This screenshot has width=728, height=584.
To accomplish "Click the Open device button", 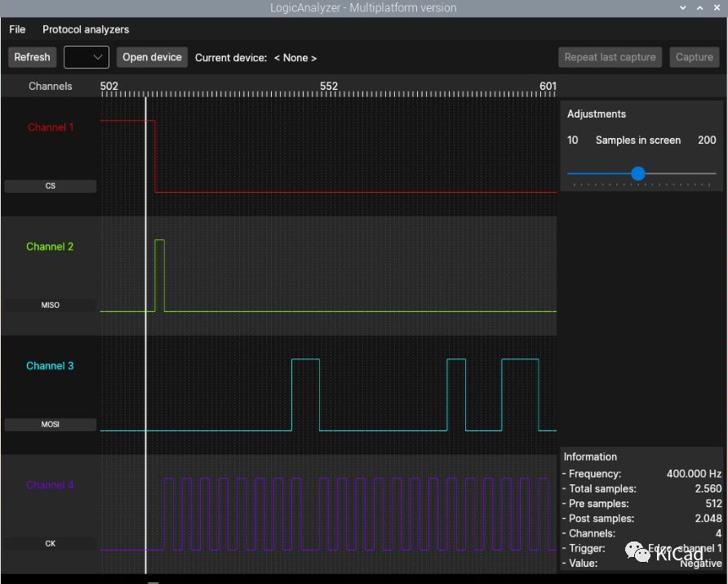I will click(x=152, y=57).
